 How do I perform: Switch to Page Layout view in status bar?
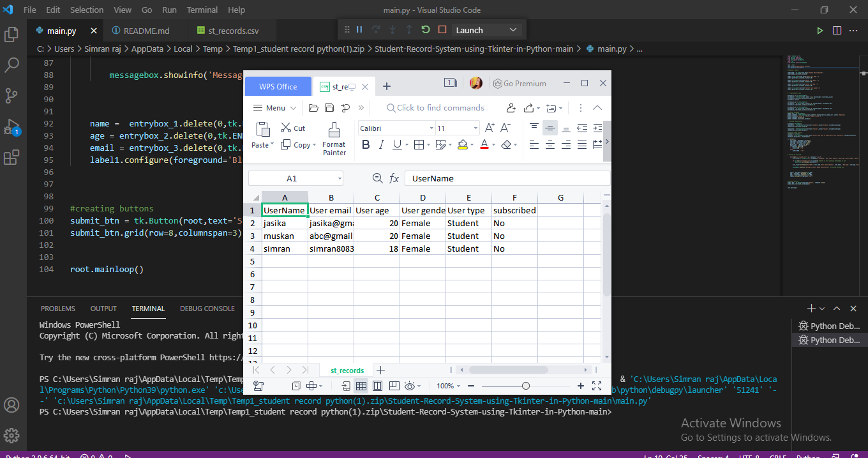point(377,386)
